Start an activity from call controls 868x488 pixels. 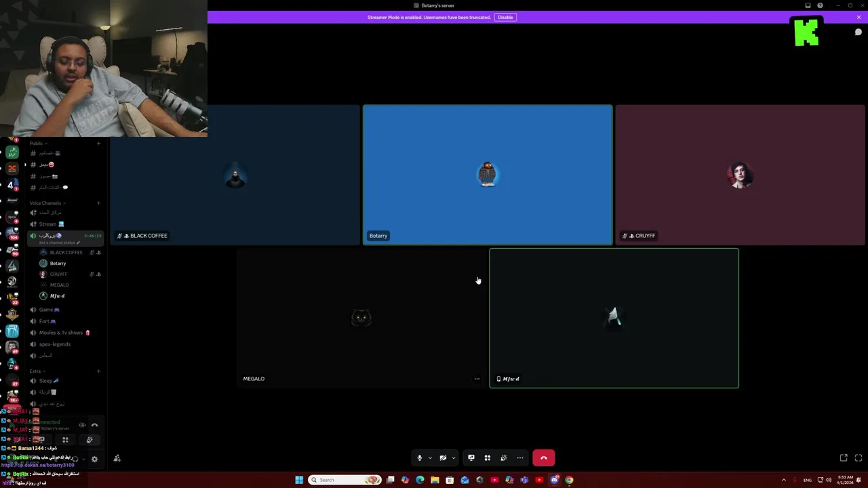(x=488, y=458)
